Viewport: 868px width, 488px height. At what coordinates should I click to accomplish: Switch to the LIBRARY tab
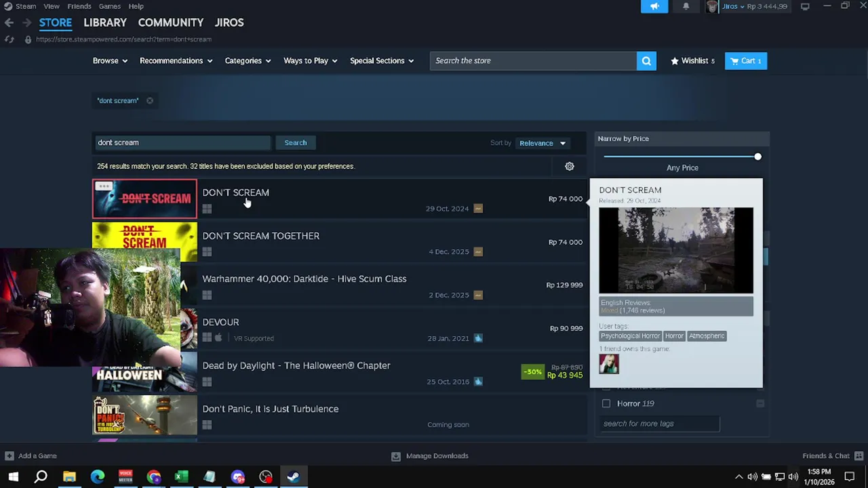(105, 22)
